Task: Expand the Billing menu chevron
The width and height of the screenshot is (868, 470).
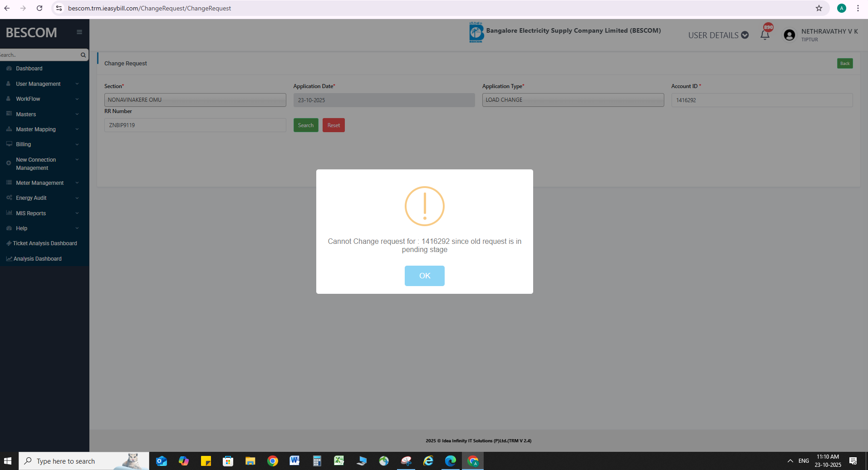Action: click(x=77, y=144)
